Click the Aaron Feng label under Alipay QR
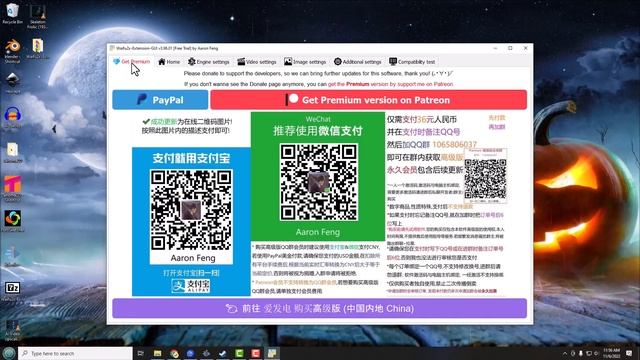Image resolution: width=640 pixels, height=360 pixels. 193,258
